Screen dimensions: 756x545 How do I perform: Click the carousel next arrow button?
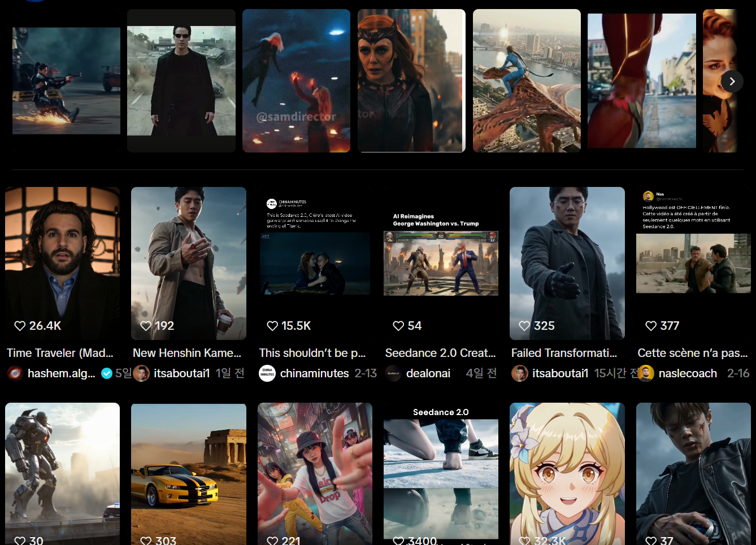click(x=732, y=81)
